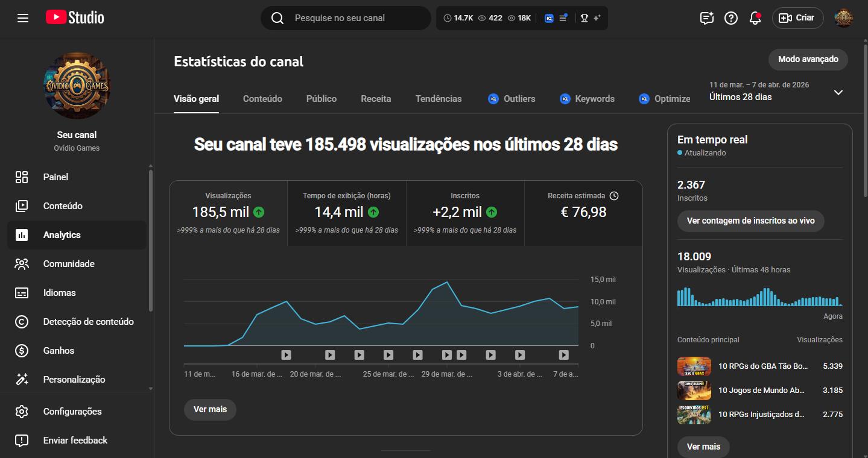
Task: Switch to the 'Visão geral' tab
Action: 196,99
